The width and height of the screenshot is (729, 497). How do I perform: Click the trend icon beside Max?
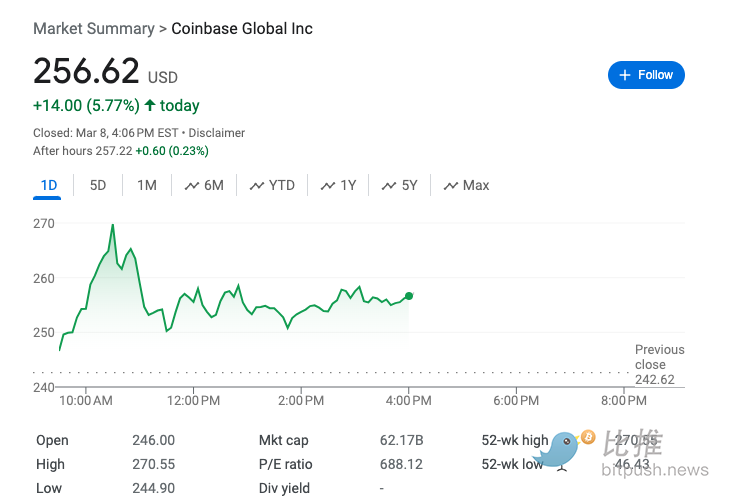(451, 186)
